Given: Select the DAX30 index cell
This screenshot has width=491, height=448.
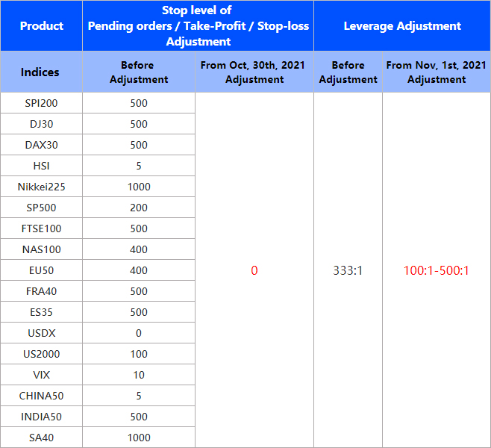Looking at the screenshot, I should coord(41,145).
